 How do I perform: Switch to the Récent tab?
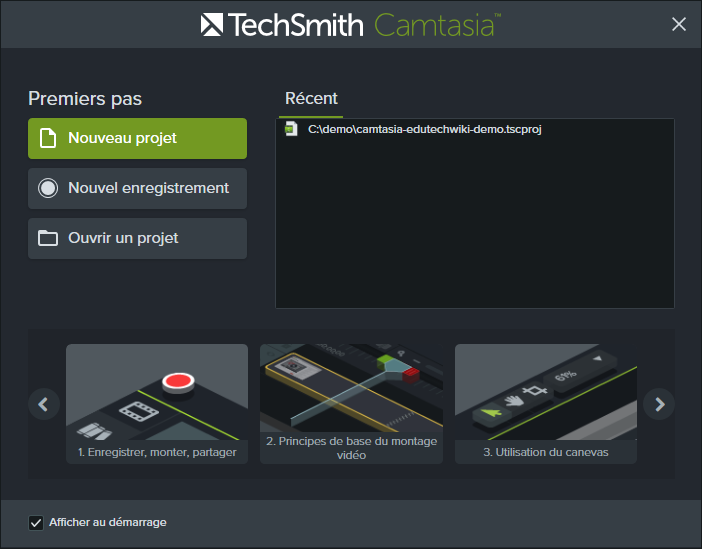[x=311, y=99]
